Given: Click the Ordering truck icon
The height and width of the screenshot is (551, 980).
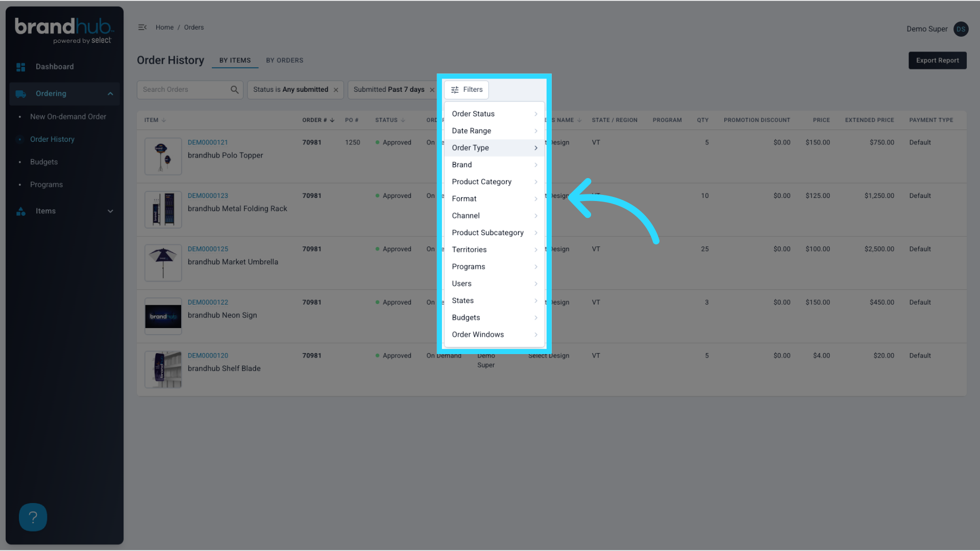Looking at the screenshot, I should [x=21, y=94].
